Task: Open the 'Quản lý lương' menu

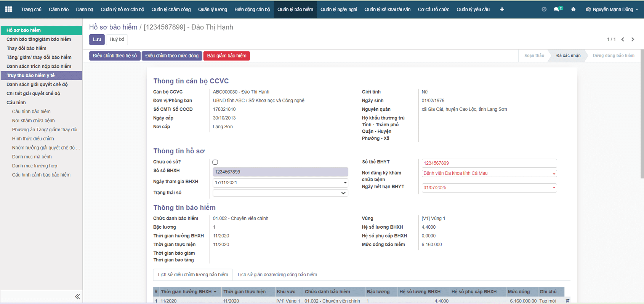Action: point(212,9)
